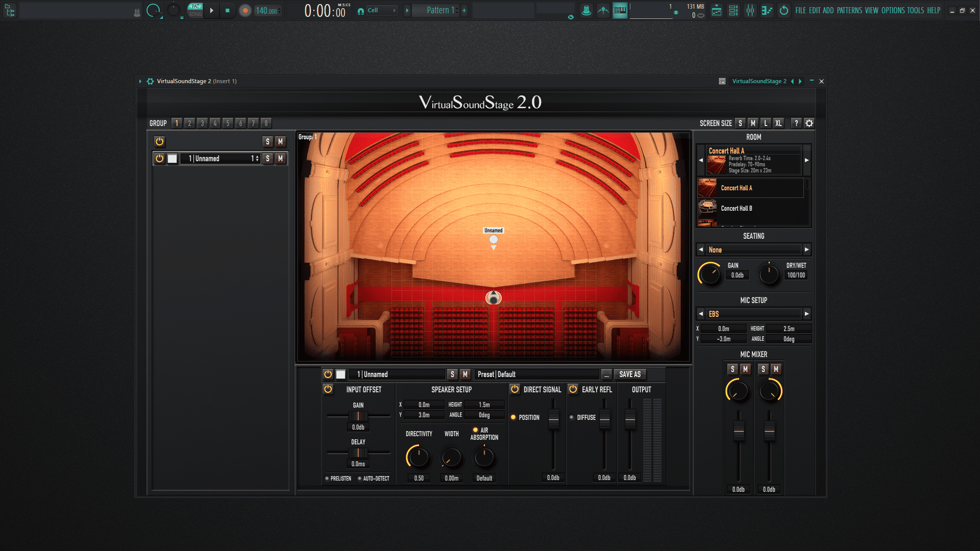Open the FILE menu
Image resolution: width=980 pixels, height=551 pixels.
point(800,10)
